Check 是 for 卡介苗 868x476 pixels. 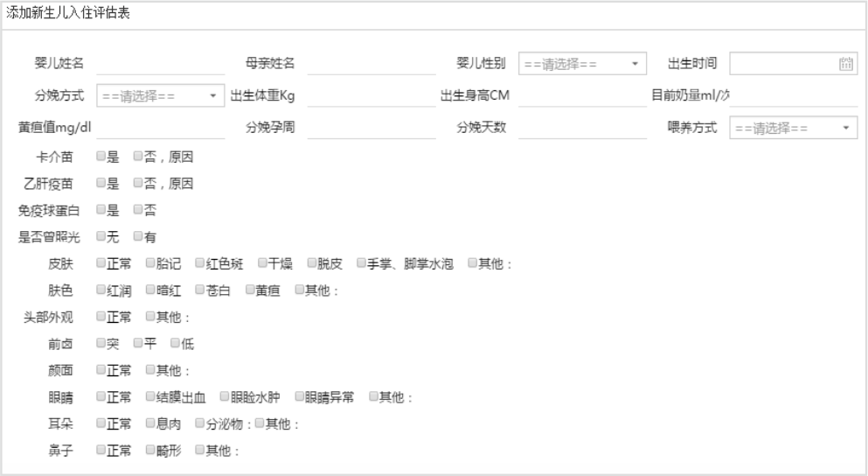101,157
